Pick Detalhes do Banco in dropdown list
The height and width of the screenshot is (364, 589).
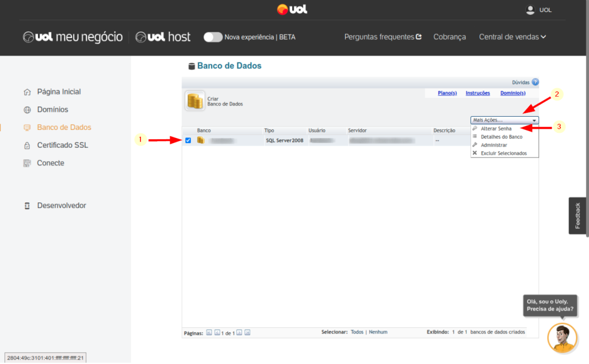[x=501, y=137]
